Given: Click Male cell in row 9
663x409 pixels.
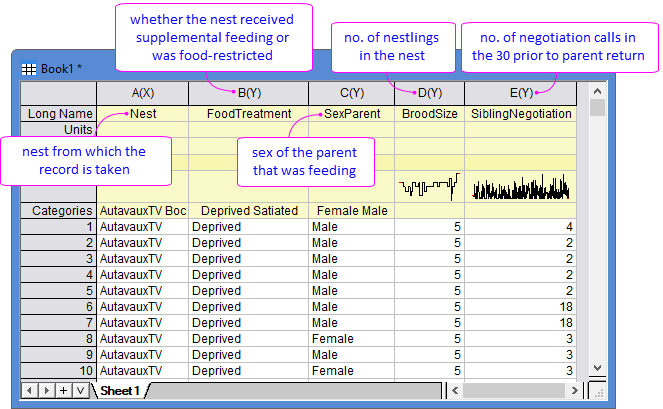Looking at the screenshot, I should [351, 354].
